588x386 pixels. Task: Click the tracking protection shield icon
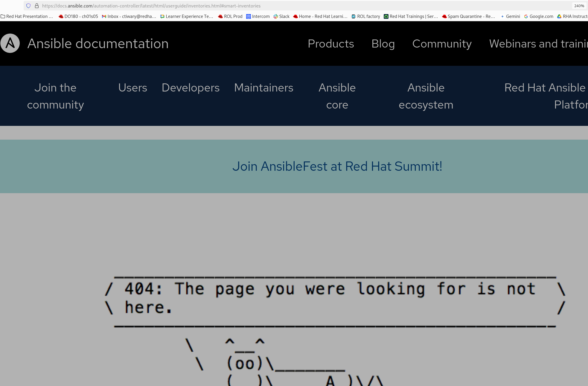coord(28,6)
